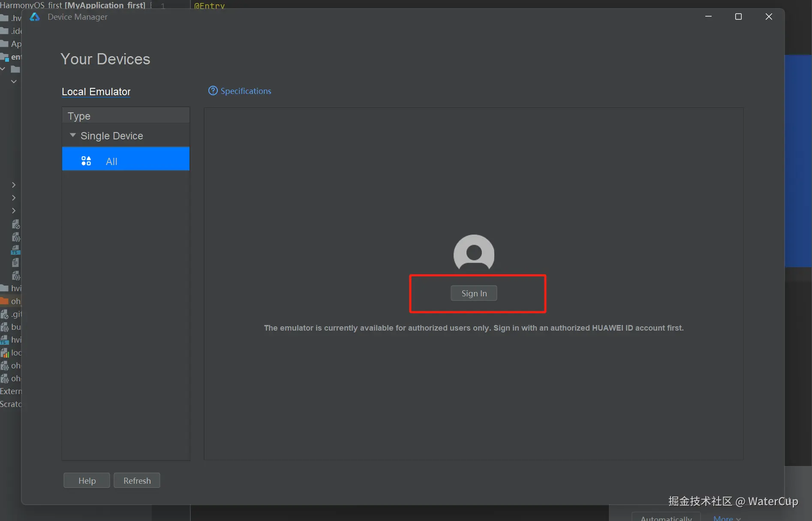
Task: Minimize the Device Manager window
Action: click(x=708, y=17)
